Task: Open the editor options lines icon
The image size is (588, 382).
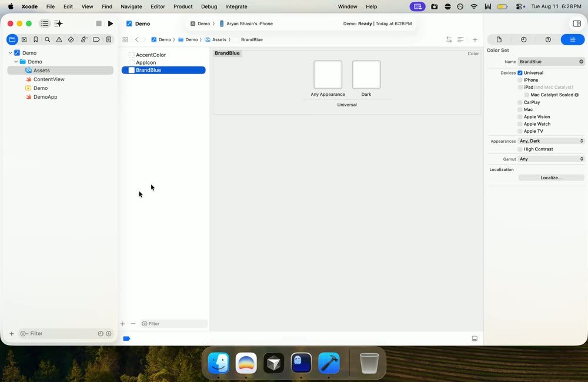Action: [x=460, y=39]
